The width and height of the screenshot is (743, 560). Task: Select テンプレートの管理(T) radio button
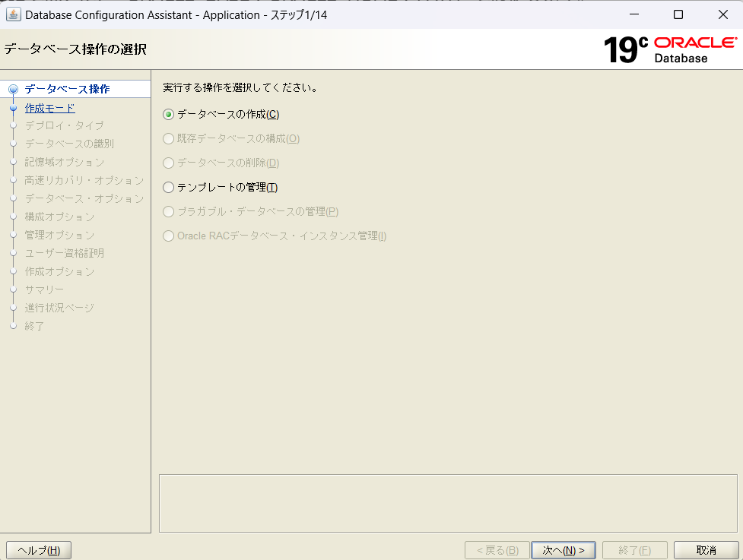tap(168, 188)
